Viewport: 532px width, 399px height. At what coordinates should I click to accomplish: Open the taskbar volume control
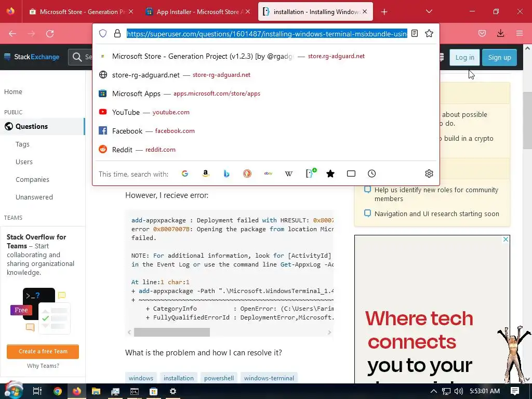[458, 391]
